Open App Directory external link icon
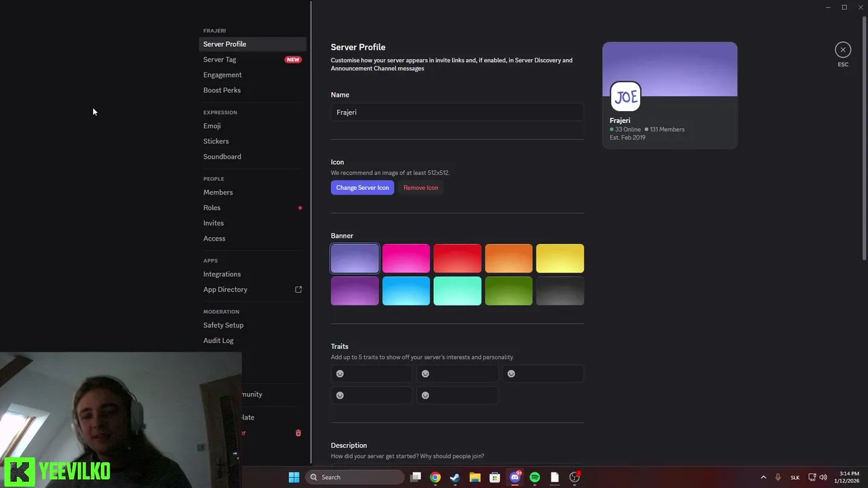Viewport: 868px width, 488px height. (x=298, y=289)
